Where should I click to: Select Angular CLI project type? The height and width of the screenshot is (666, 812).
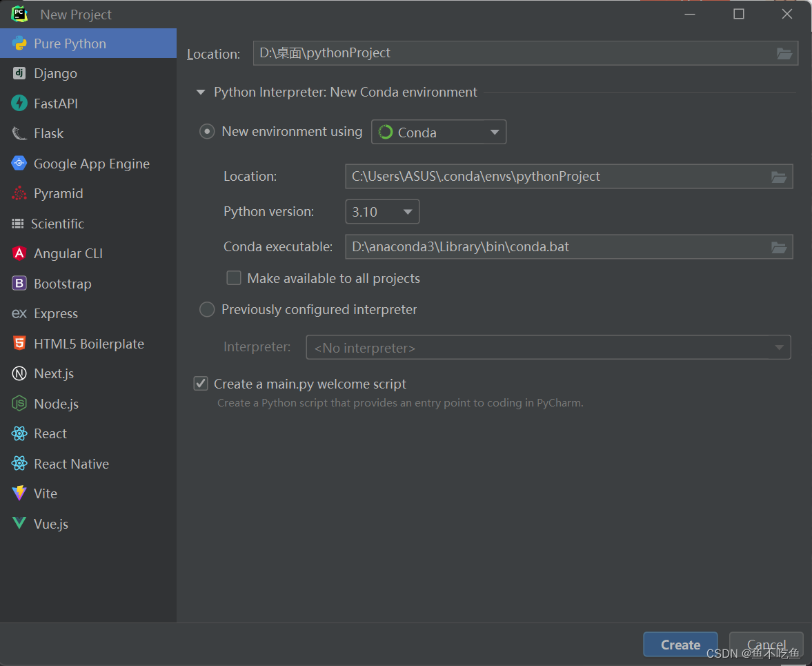coord(88,254)
